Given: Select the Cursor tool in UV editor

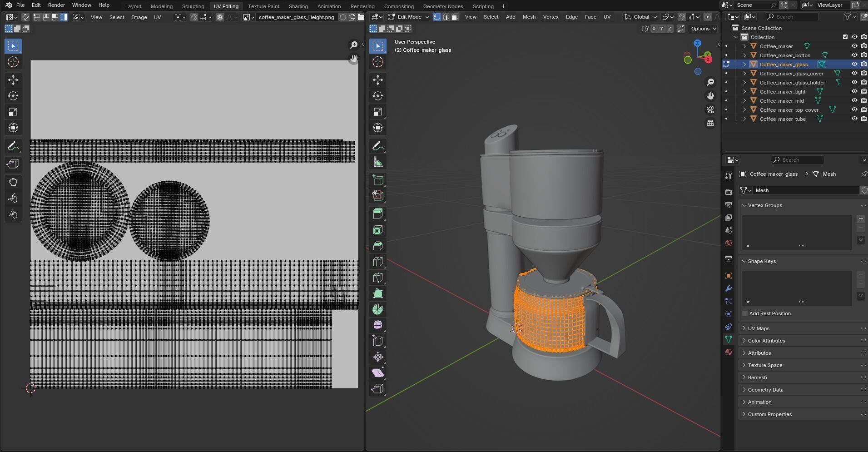Looking at the screenshot, I should (13, 62).
